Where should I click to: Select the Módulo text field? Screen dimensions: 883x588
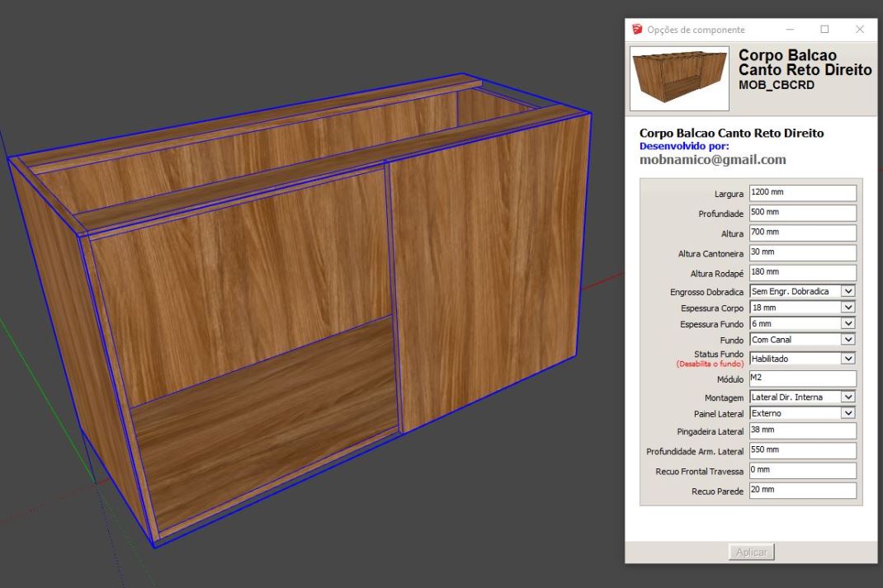pos(802,379)
